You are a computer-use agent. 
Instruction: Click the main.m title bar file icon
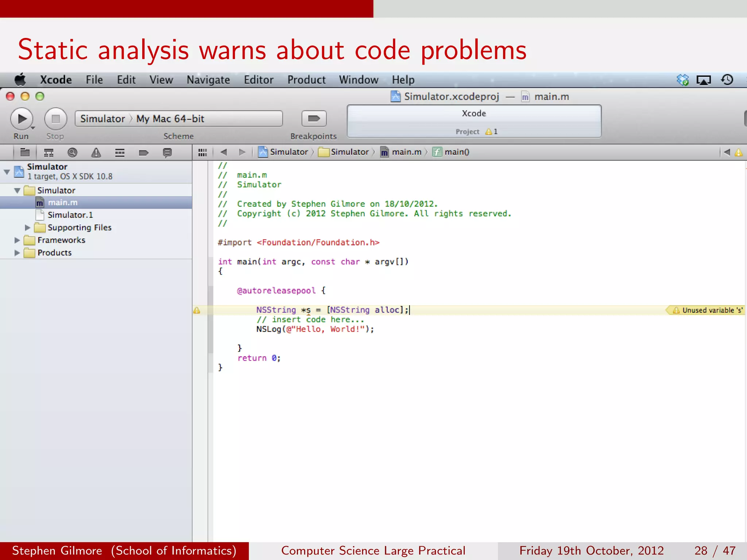point(525,97)
